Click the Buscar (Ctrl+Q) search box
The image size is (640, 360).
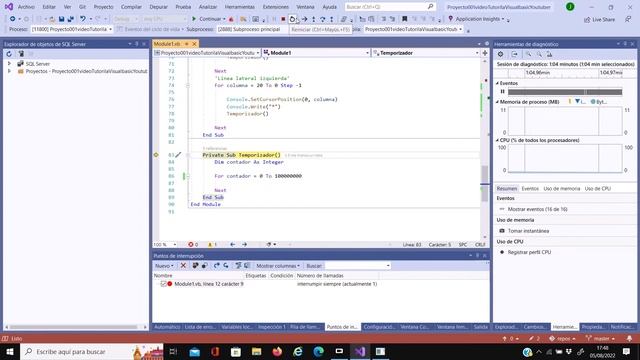(x=390, y=7)
